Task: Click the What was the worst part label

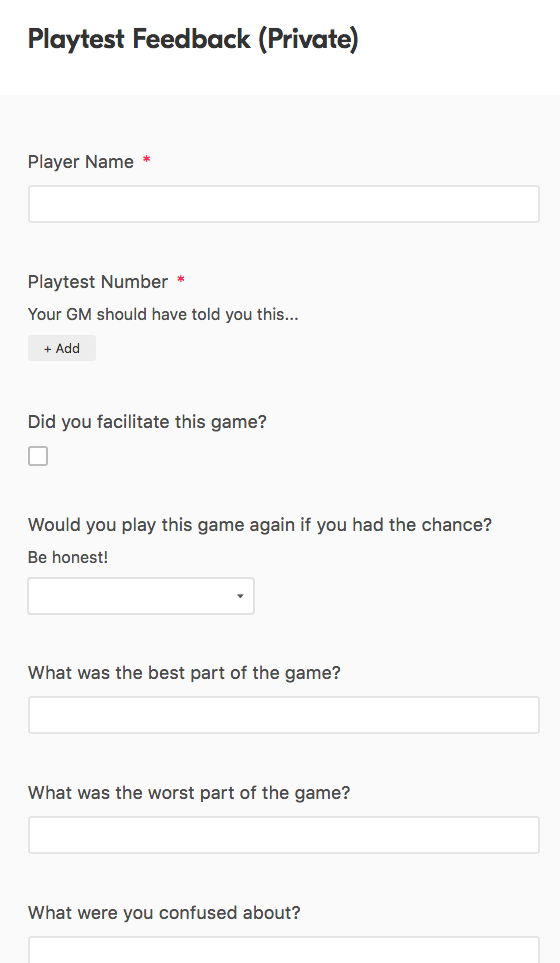Action: [x=189, y=793]
